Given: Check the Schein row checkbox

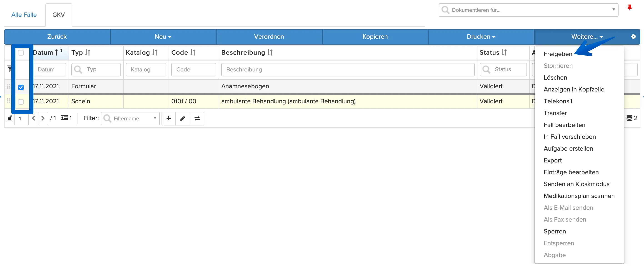Looking at the screenshot, I should (21, 102).
